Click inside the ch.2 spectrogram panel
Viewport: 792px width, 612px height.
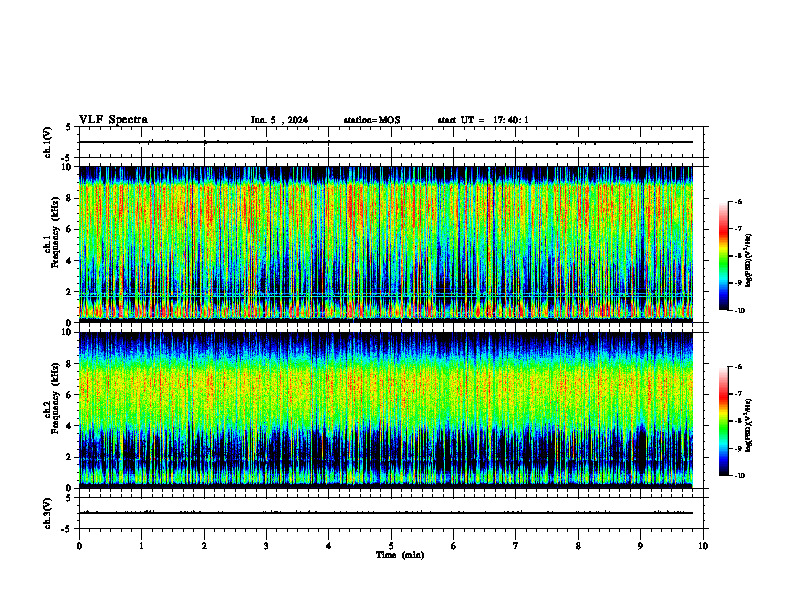pos(386,410)
